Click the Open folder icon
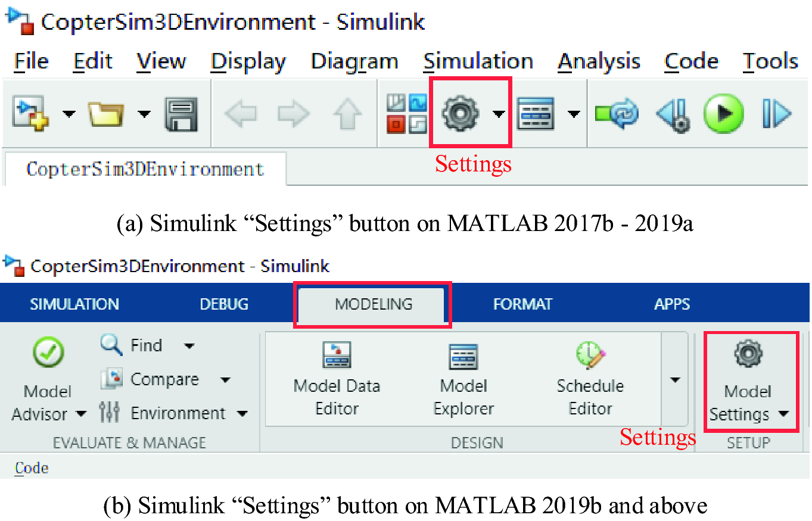812x521 pixels. pyautogui.click(x=106, y=113)
